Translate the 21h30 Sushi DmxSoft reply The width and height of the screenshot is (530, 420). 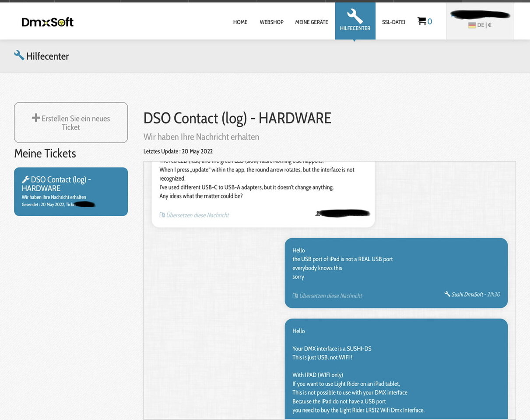pos(327,296)
